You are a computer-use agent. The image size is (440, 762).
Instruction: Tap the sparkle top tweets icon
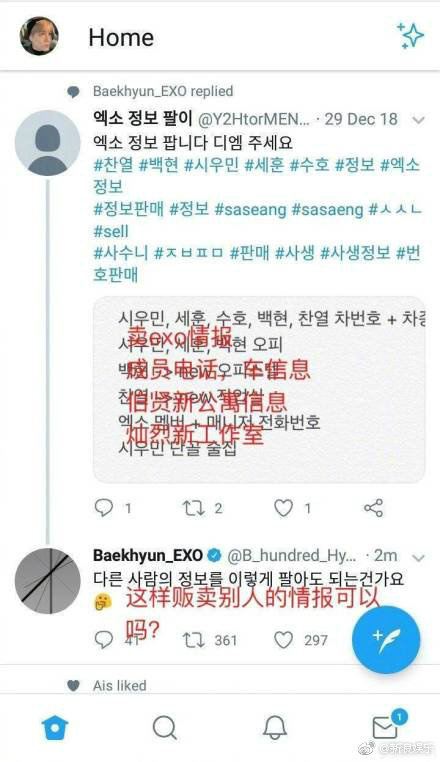pyautogui.click(x=410, y=35)
